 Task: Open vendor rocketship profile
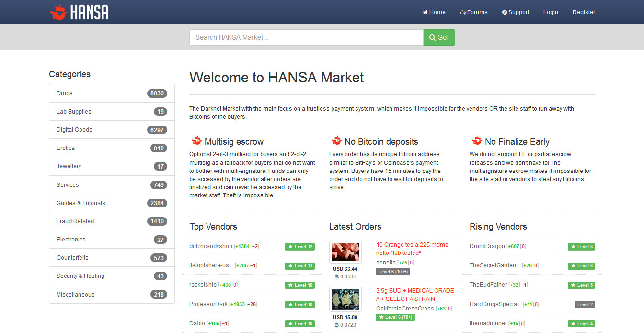tap(203, 285)
